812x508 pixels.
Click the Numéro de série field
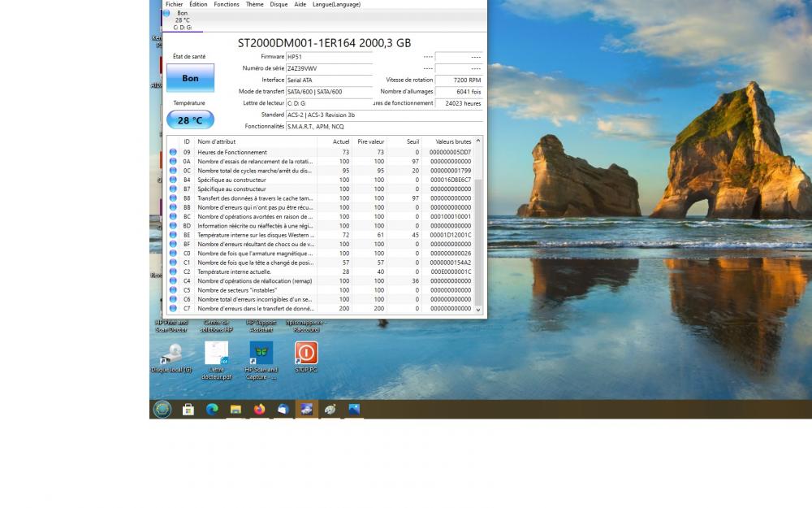click(x=330, y=68)
